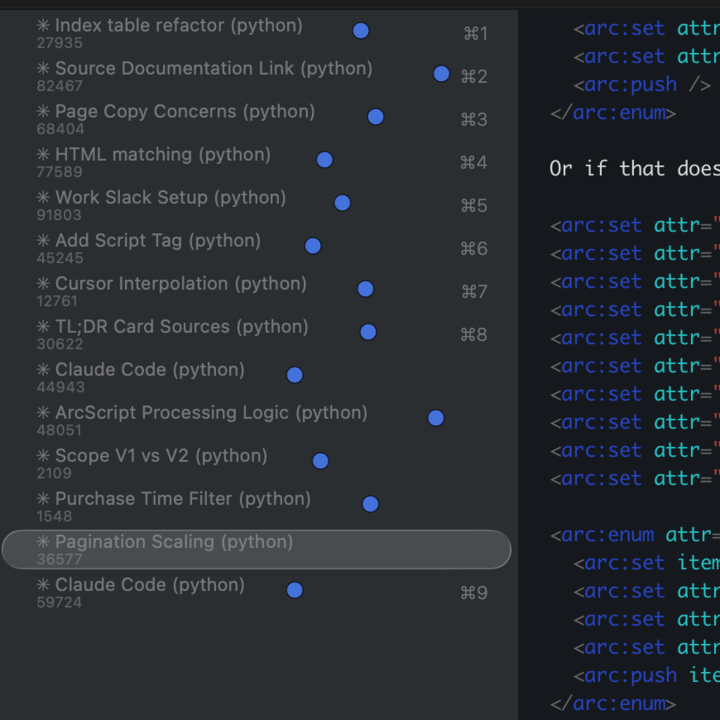Image resolution: width=720 pixels, height=720 pixels.
Task: Click blue dot beside Claude Code 44943
Action: point(295,375)
